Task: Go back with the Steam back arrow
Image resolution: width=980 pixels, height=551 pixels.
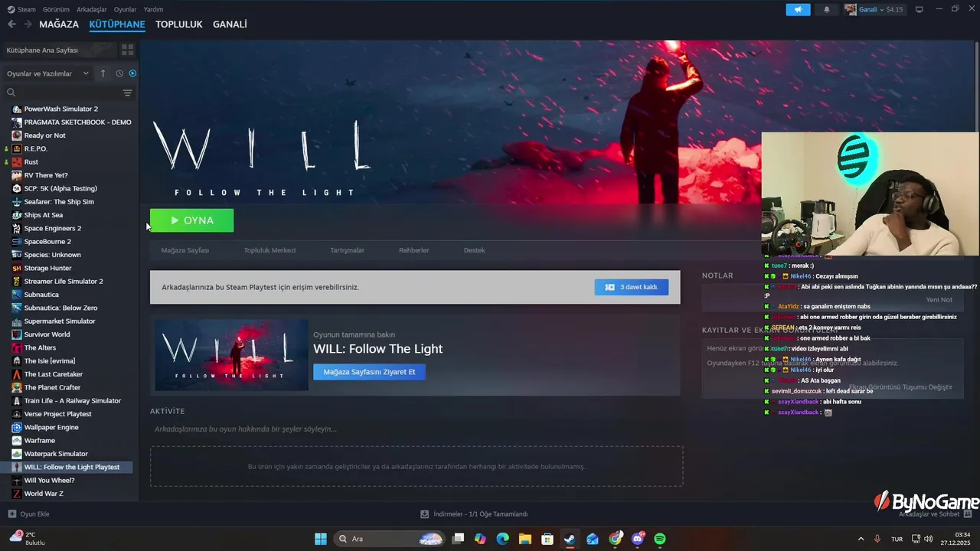Action: 11,24
